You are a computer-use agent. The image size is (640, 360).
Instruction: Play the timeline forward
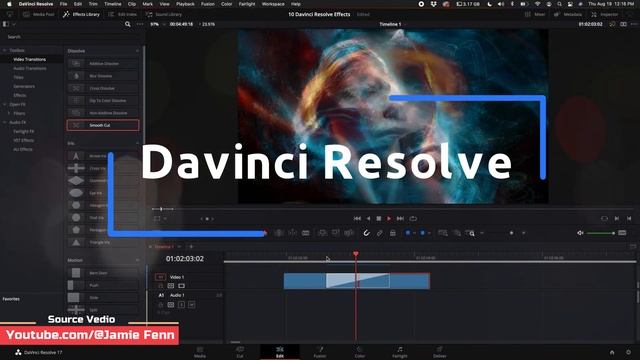[389, 219]
